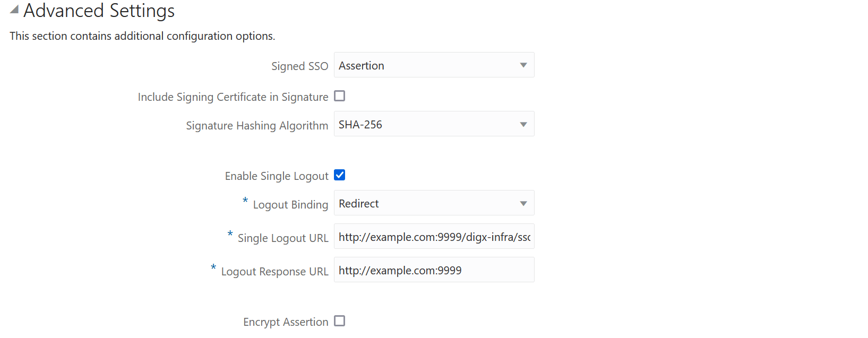Click the checkmark inside Enable Single Logout
The image size is (868, 338).
point(339,175)
